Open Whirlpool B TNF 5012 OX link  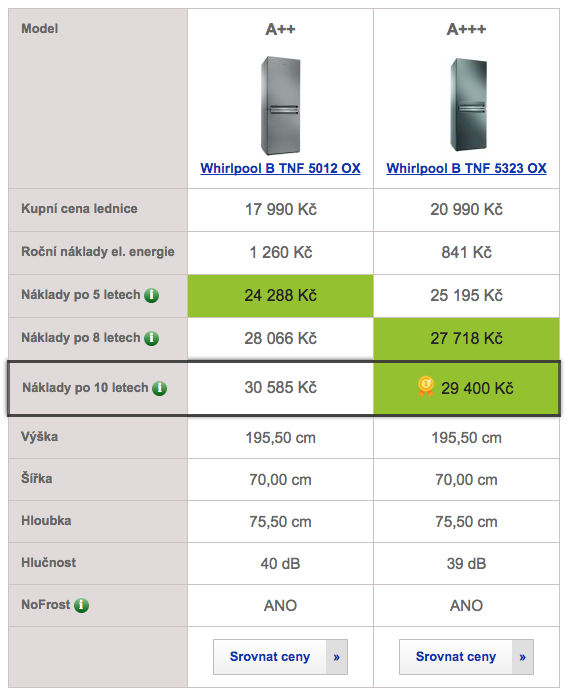pos(280,168)
